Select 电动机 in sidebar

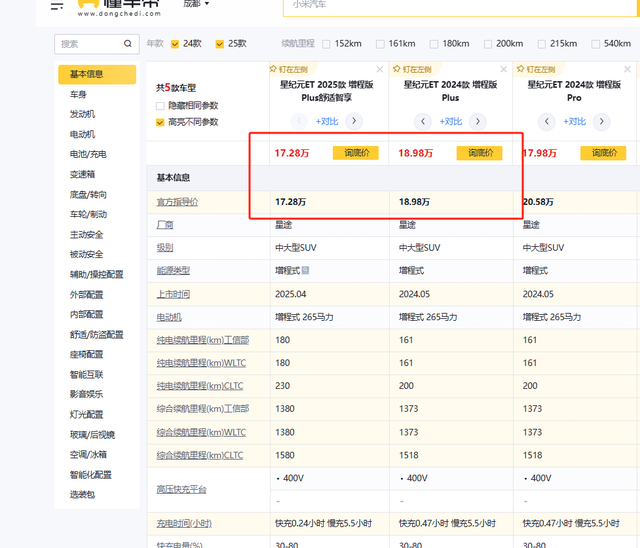[82, 134]
